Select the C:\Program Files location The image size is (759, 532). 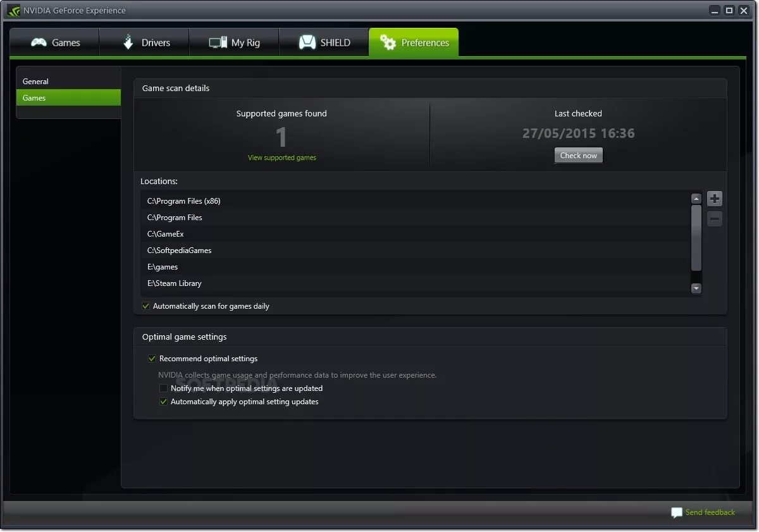(416, 218)
